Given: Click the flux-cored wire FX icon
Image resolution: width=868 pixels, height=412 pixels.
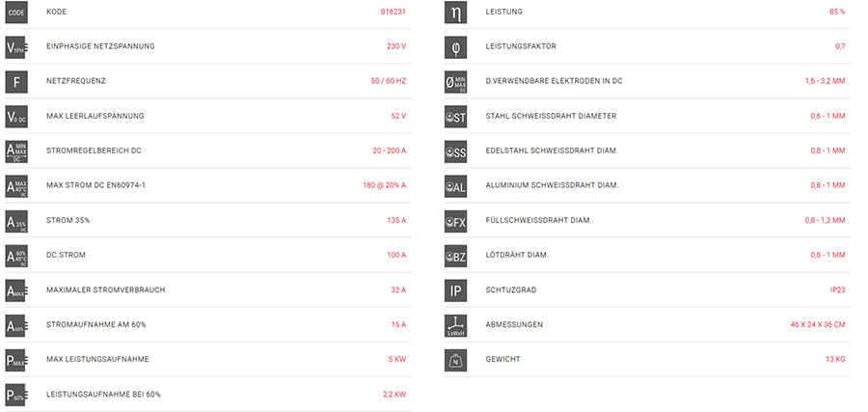Looking at the screenshot, I should click(455, 221).
